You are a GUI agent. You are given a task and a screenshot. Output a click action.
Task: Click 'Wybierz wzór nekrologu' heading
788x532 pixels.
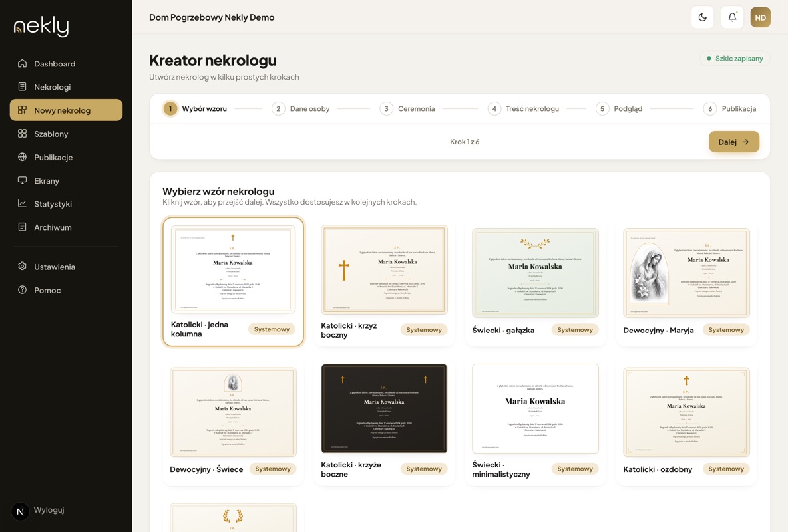tap(218, 191)
